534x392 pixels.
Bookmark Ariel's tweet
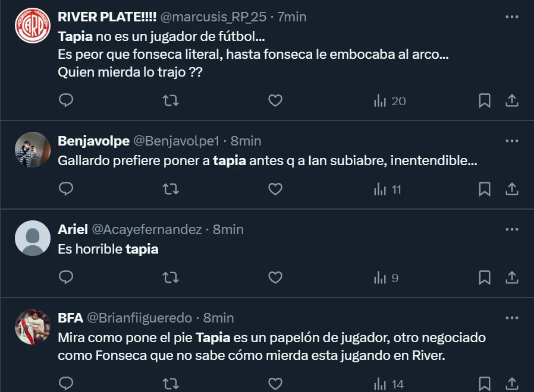tap(485, 277)
